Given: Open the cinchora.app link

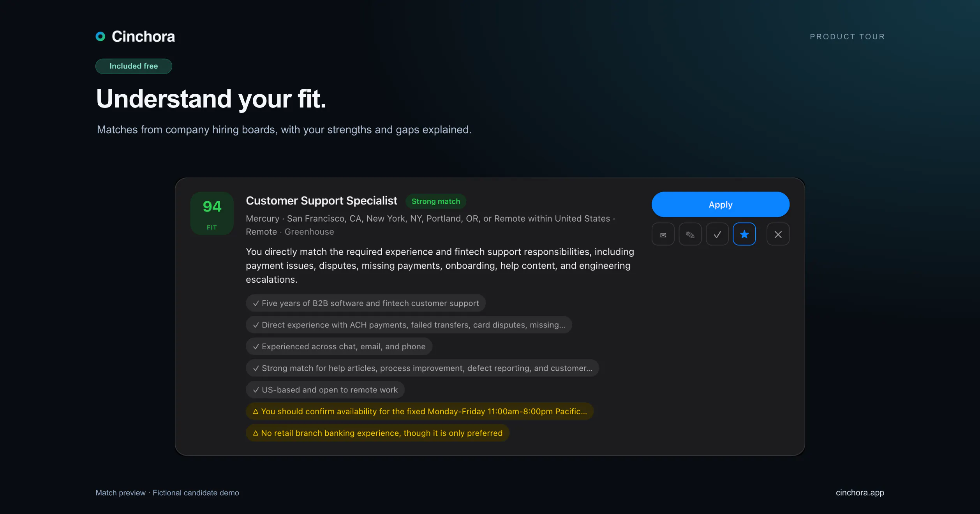Looking at the screenshot, I should point(860,493).
